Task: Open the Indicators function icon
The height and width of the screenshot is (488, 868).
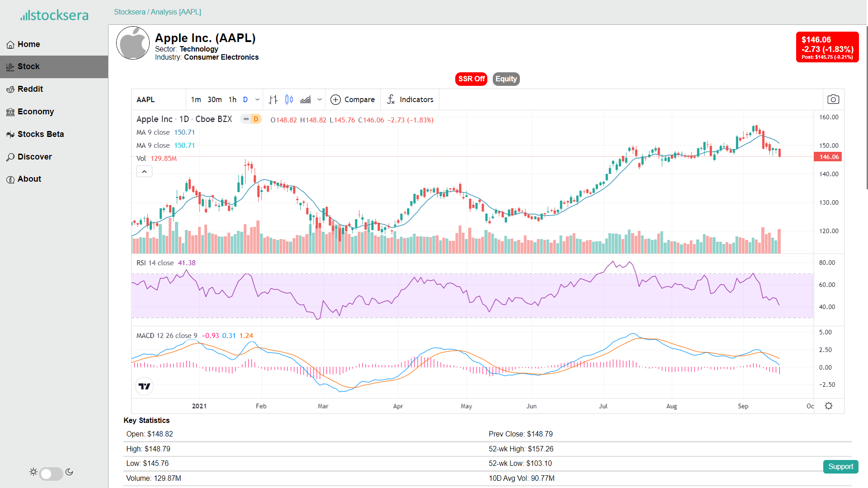Action: [392, 99]
